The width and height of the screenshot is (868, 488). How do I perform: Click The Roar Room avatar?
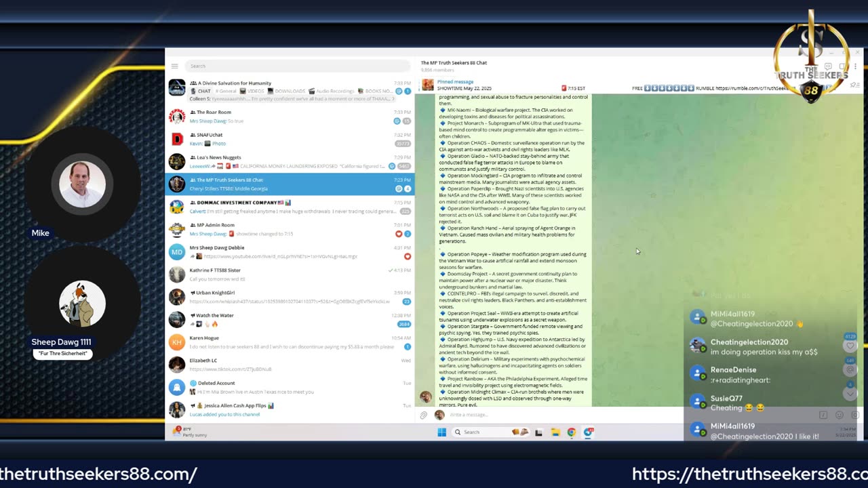(x=177, y=116)
